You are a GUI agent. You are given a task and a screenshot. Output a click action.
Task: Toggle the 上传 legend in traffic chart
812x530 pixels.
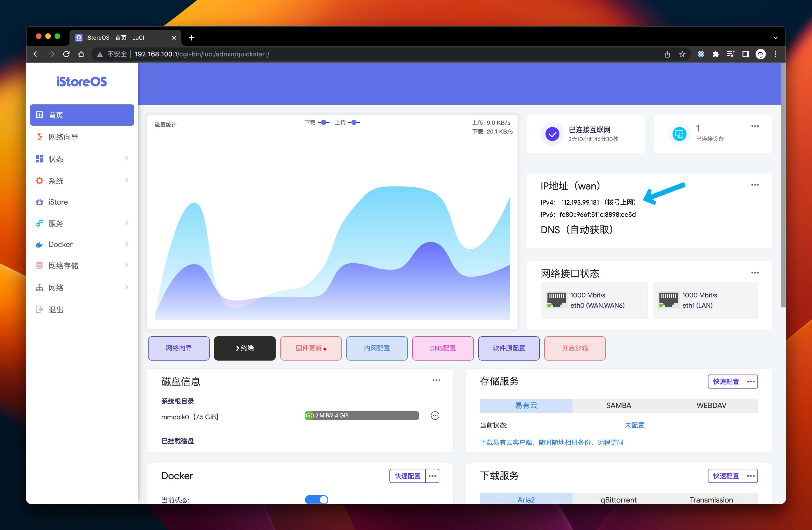tap(347, 122)
